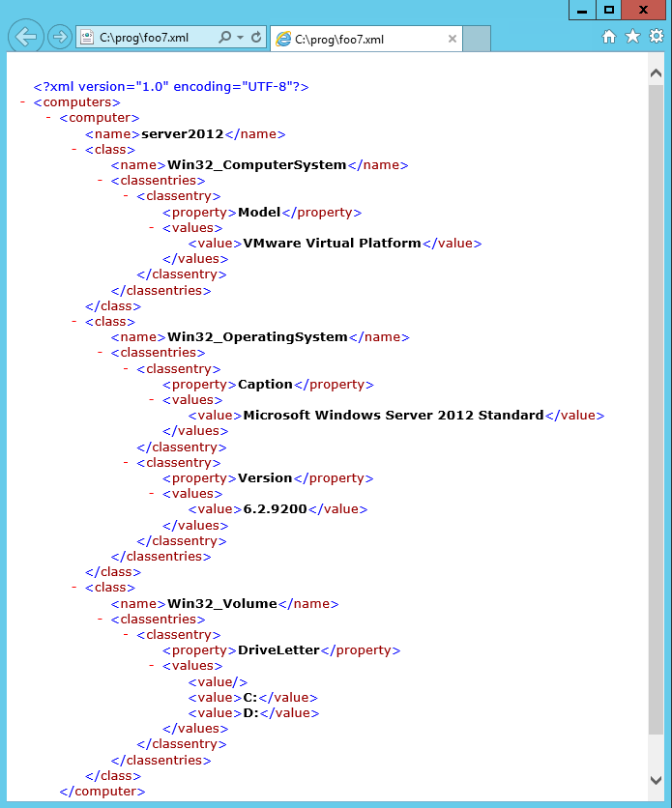Open address bar autocomplete dropdown arrow
Screen dimensions: 672x808
[x=240, y=38]
